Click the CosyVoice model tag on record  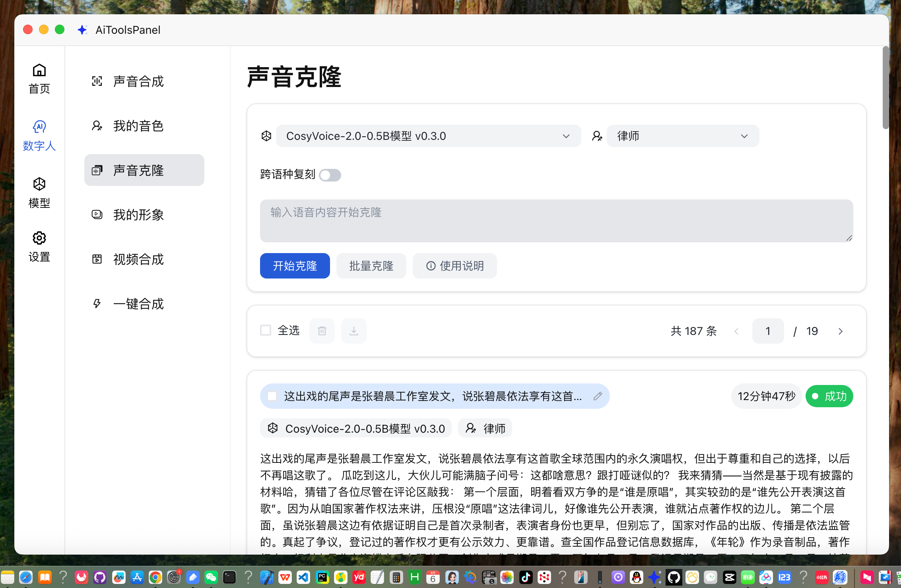click(x=356, y=428)
